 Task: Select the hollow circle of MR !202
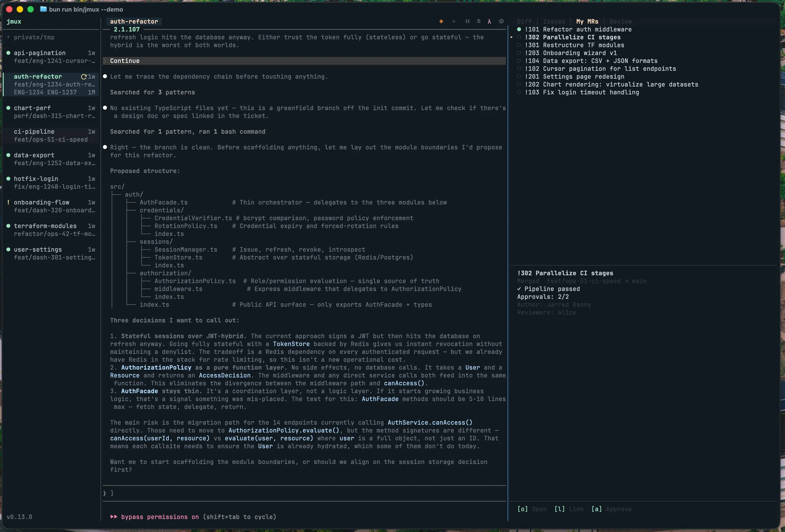point(519,84)
